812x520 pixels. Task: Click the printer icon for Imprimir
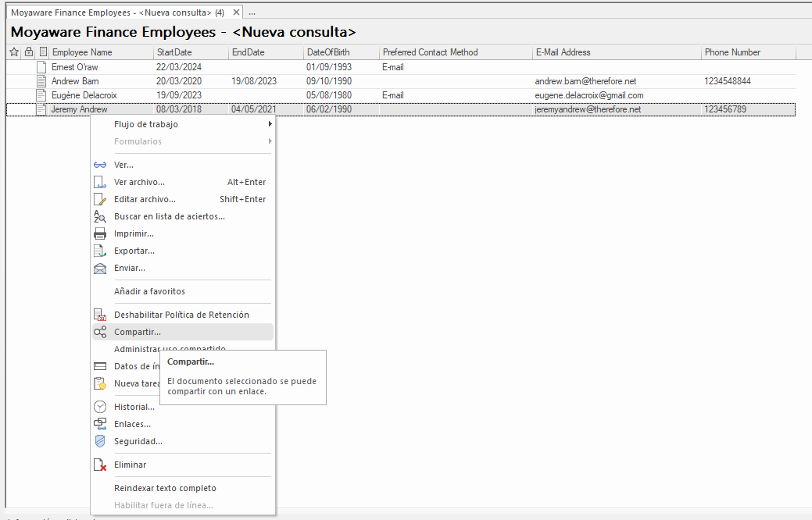click(x=100, y=234)
